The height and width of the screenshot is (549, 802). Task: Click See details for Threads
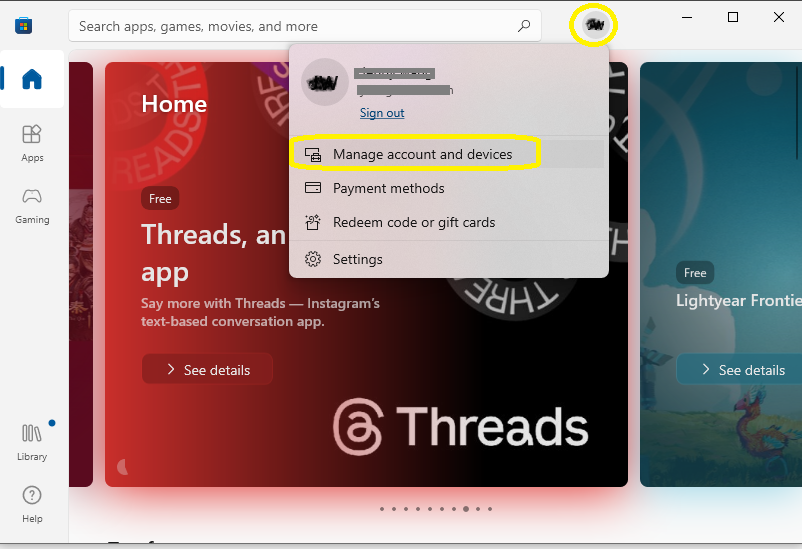point(207,369)
